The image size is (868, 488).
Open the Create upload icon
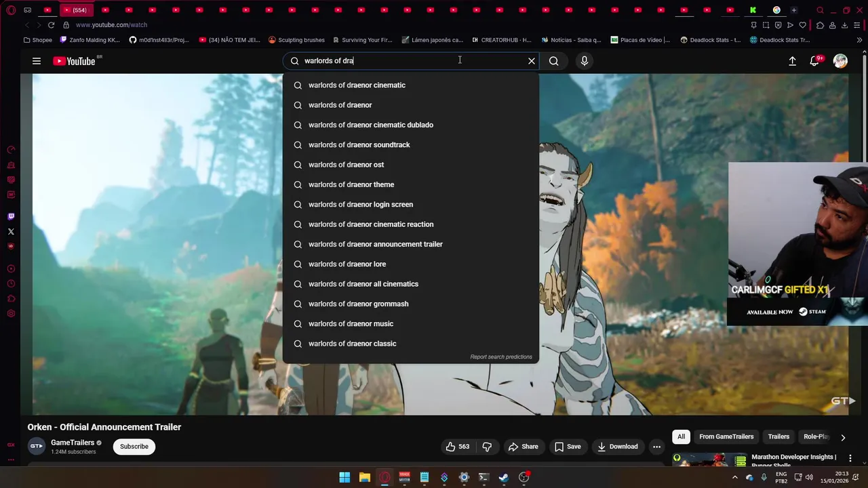click(x=792, y=61)
